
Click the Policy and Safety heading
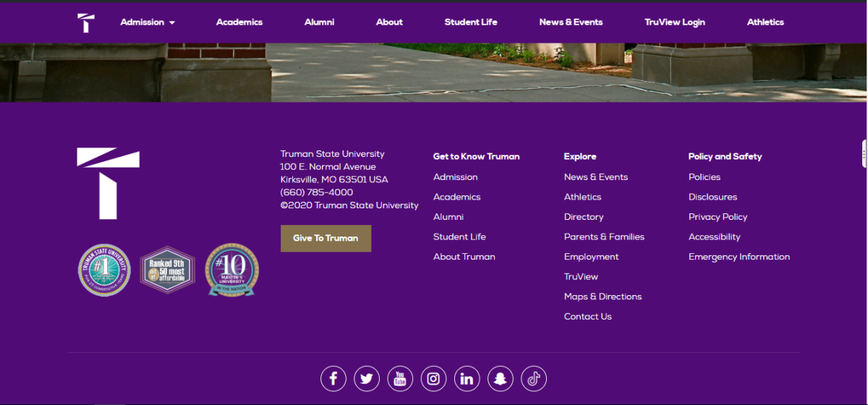click(726, 156)
